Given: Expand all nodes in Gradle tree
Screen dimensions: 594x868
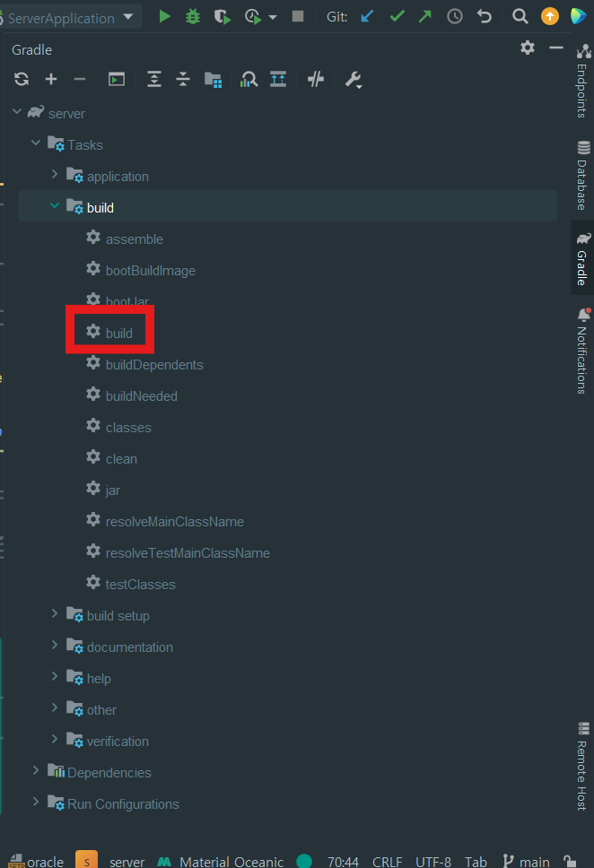Looking at the screenshot, I should [x=154, y=79].
